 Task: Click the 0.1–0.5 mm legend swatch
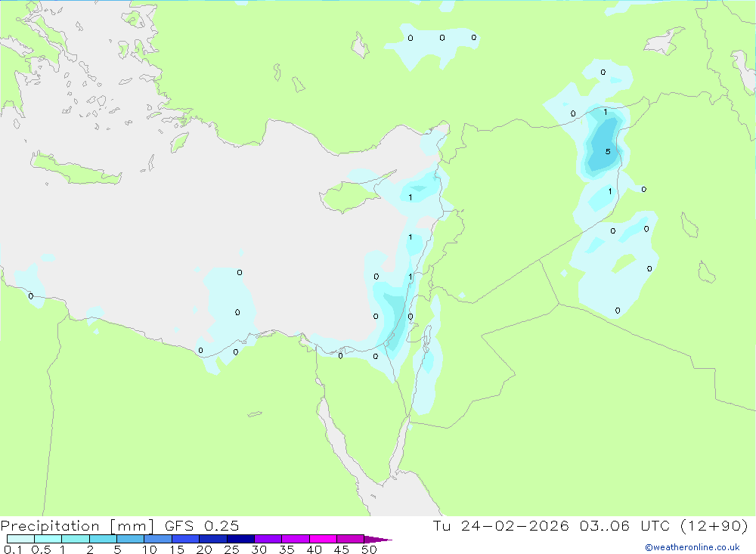click(x=20, y=539)
